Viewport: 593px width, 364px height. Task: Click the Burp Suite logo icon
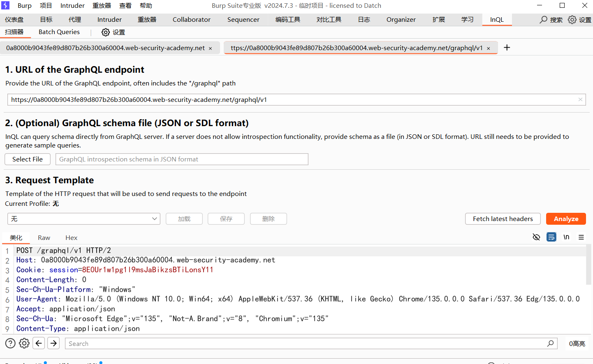[x=5, y=5]
